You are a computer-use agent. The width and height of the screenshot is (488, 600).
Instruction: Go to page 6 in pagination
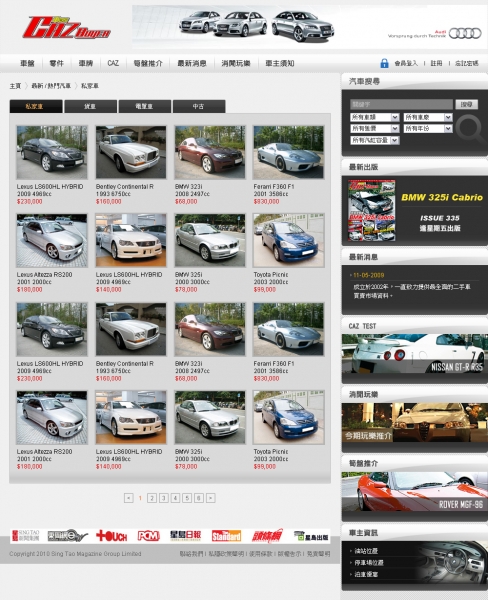tap(199, 498)
